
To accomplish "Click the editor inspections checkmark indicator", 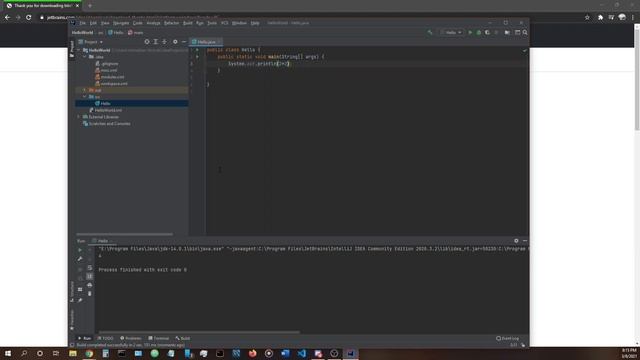I will click(525, 50).
